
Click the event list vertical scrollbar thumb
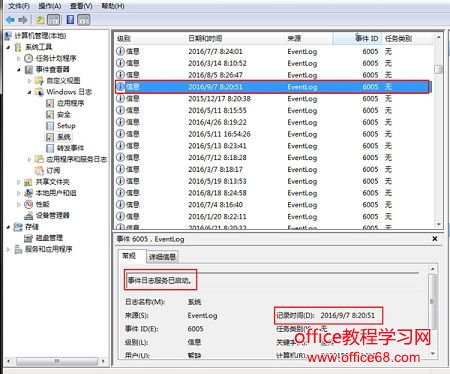[438, 69]
